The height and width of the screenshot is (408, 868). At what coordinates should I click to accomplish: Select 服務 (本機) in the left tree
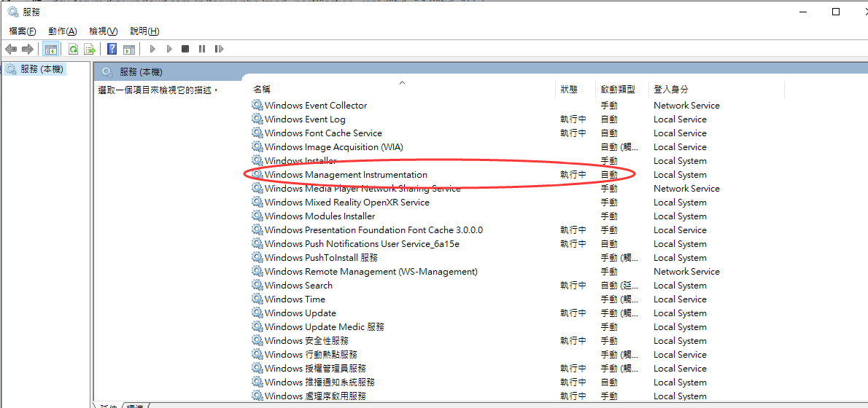[x=42, y=69]
